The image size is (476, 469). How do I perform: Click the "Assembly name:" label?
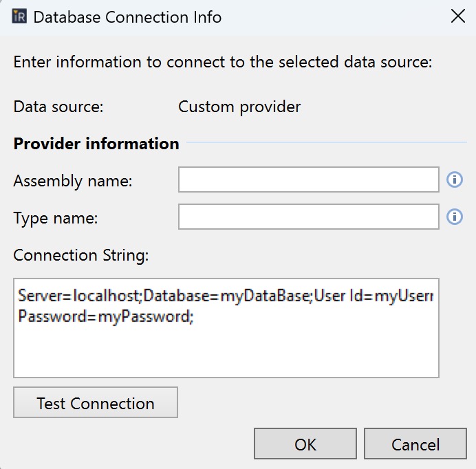point(73,181)
